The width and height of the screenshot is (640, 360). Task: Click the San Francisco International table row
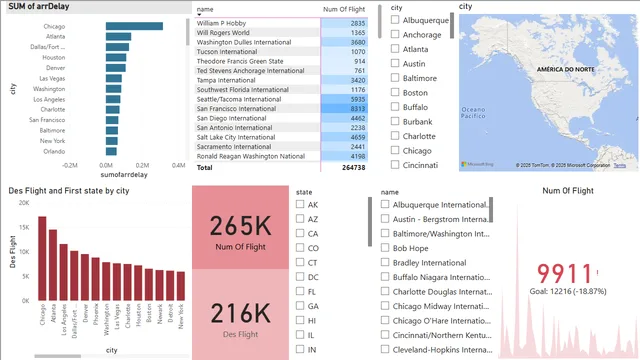click(x=281, y=109)
